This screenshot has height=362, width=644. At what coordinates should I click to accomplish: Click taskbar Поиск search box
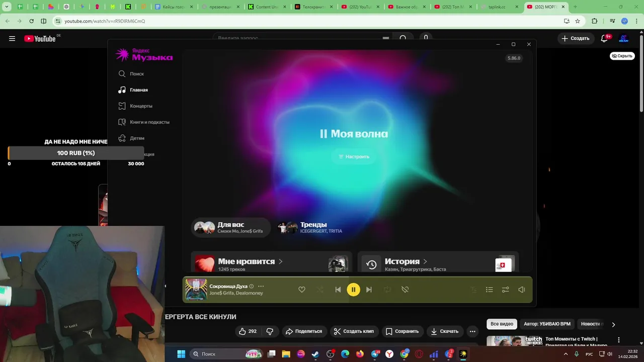tap(226, 354)
